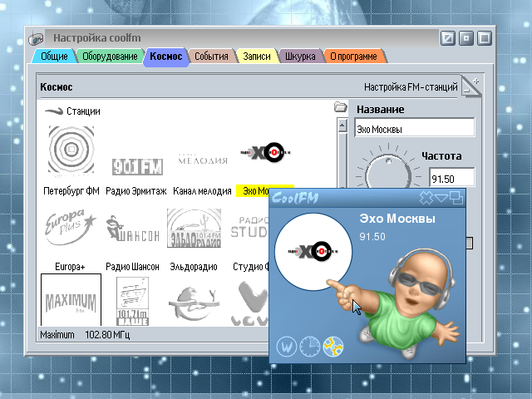Click the Europa+ label
The height and width of the screenshot is (399, 532).
tap(70, 267)
